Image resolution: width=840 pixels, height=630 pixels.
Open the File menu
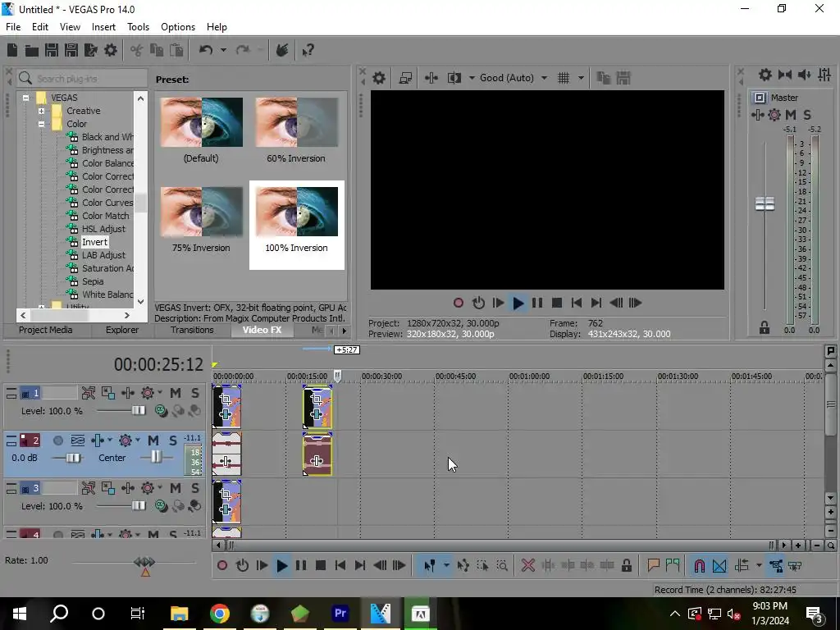pyautogui.click(x=13, y=27)
